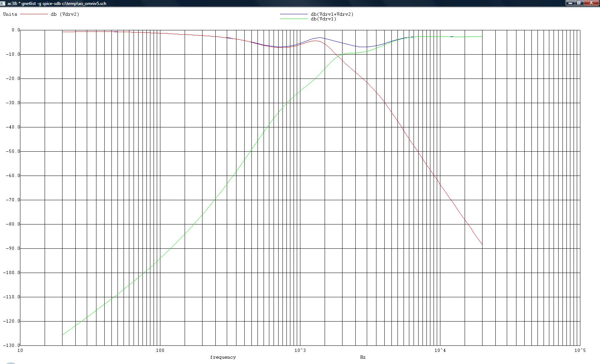Click the -40.0 y-axis tick label

[x=13, y=127]
